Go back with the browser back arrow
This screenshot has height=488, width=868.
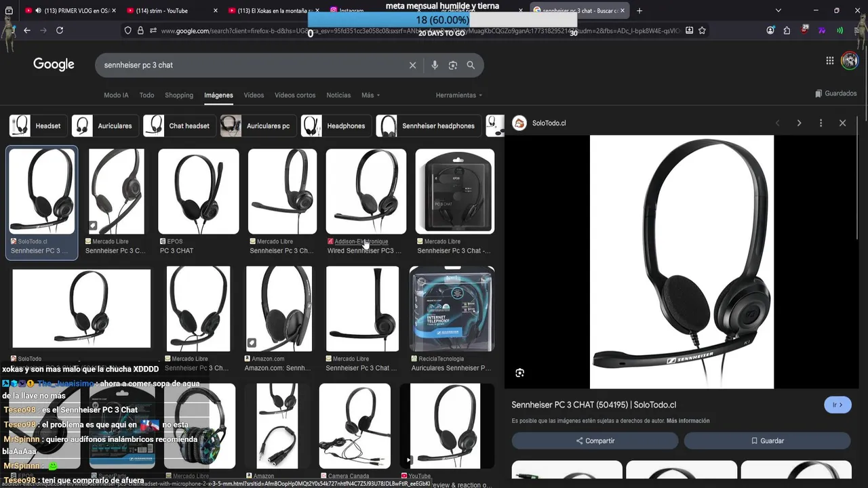click(27, 30)
